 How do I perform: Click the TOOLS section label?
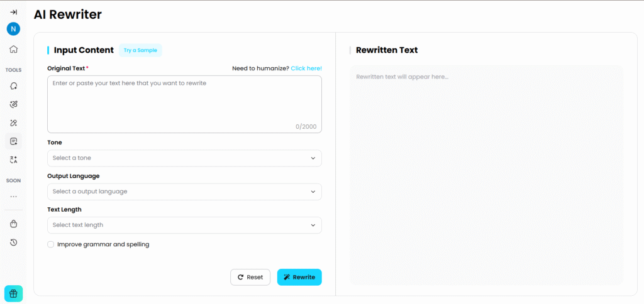click(x=14, y=70)
